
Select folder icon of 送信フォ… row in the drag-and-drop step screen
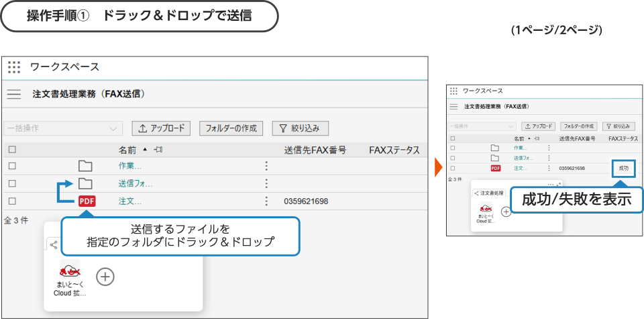click(85, 183)
